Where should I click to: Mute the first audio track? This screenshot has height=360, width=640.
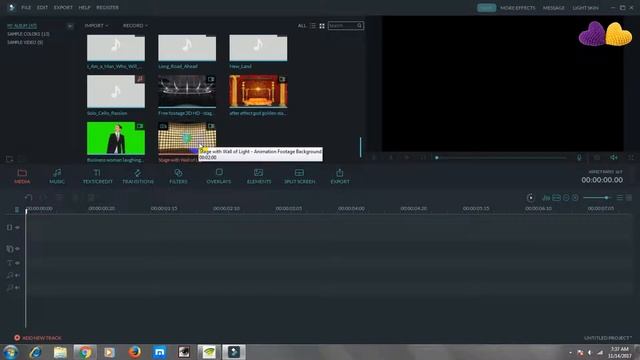18,276
